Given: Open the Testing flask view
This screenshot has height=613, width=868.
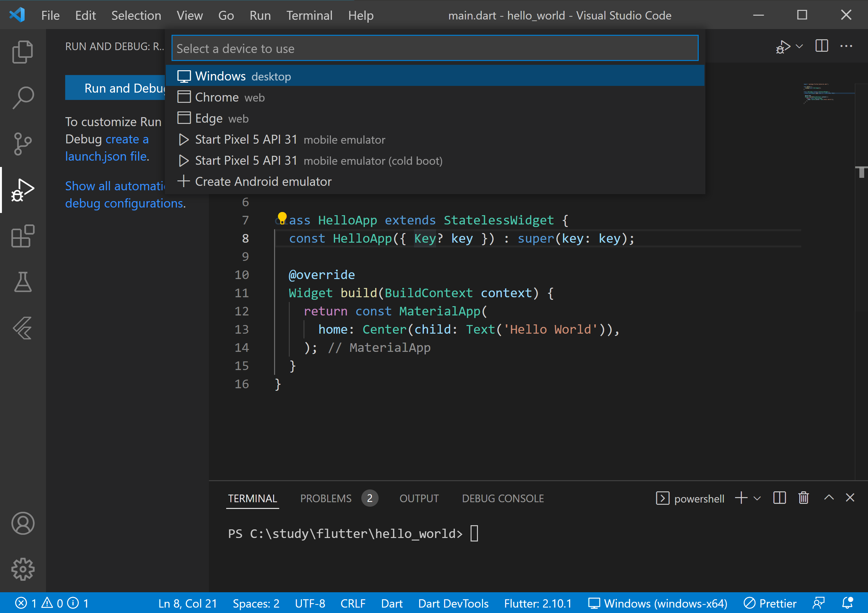Looking at the screenshot, I should (x=23, y=282).
